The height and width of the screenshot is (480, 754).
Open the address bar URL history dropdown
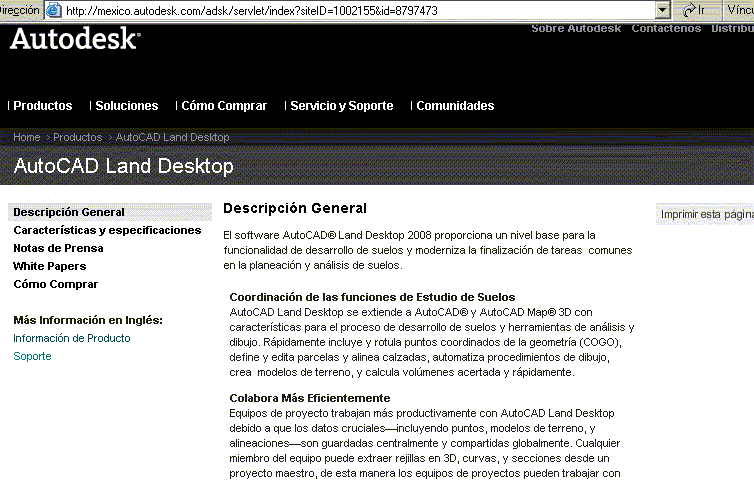[x=662, y=10]
